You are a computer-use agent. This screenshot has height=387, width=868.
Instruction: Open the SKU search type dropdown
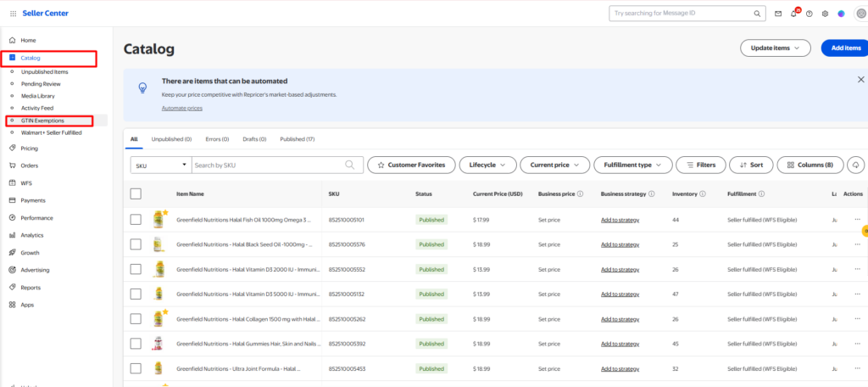pyautogui.click(x=161, y=165)
